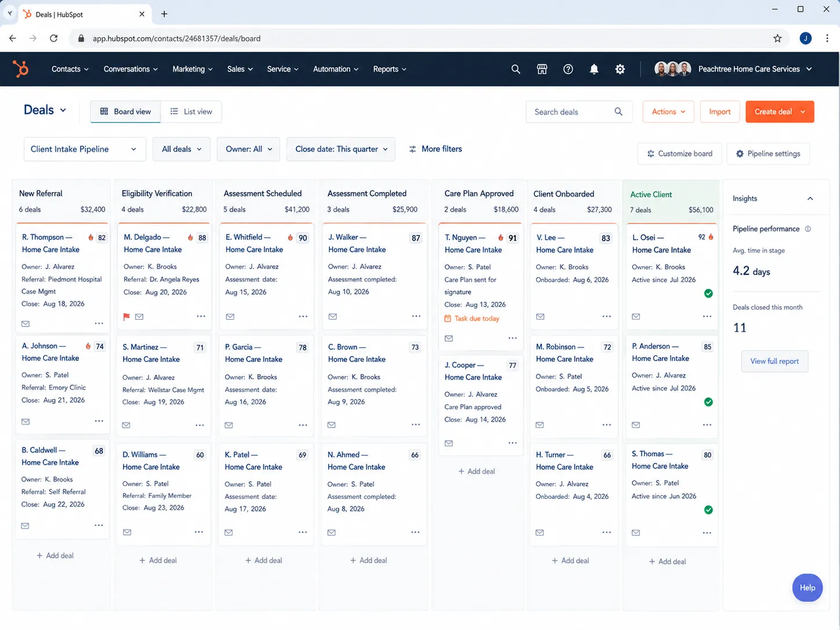
Task: Open the Owner: All filter dropdown
Action: pos(248,149)
